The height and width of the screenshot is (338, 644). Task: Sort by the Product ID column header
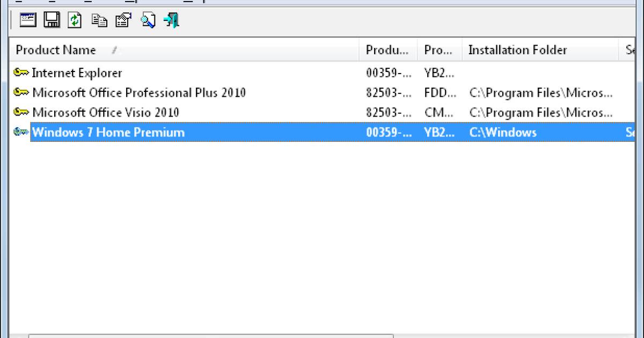[x=388, y=50]
